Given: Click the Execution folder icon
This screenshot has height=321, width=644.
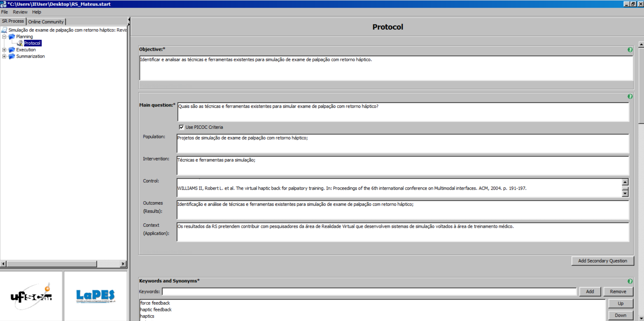Looking at the screenshot, I should pos(12,50).
